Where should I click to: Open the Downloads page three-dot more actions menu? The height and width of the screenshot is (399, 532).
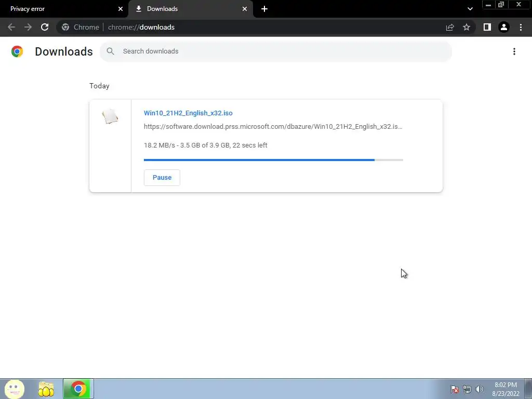tap(514, 51)
